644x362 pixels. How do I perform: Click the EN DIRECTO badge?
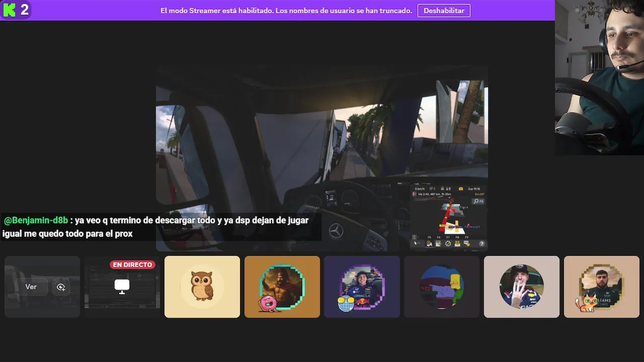132,264
